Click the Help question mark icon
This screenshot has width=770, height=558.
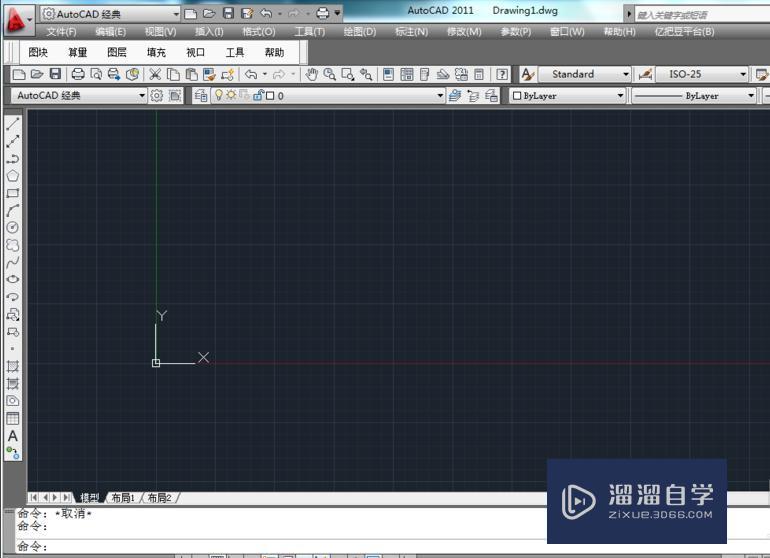502,74
